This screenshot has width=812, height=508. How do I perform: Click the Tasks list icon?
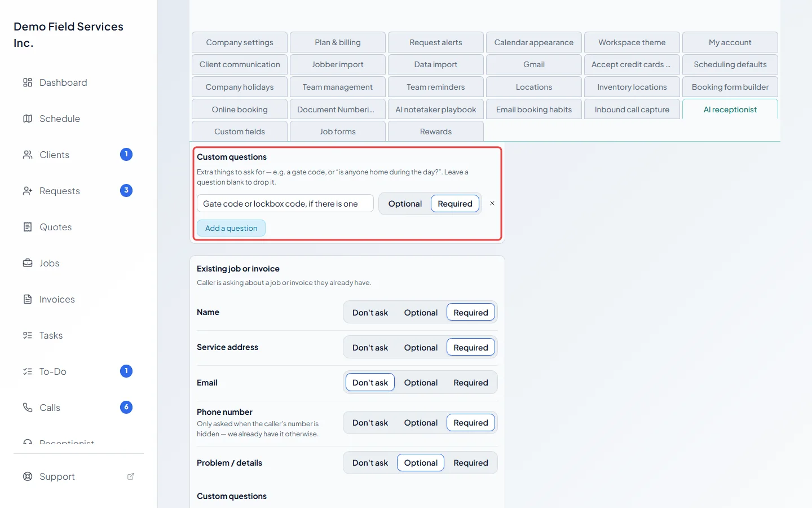point(28,335)
